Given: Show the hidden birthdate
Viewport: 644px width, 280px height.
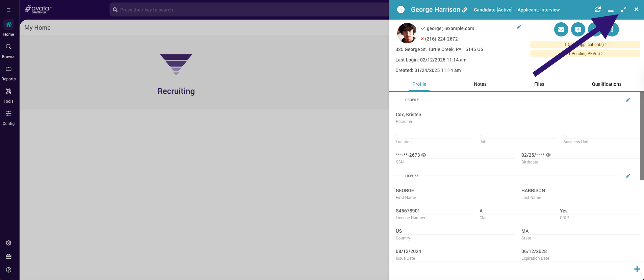Looking at the screenshot, I should pos(548,155).
